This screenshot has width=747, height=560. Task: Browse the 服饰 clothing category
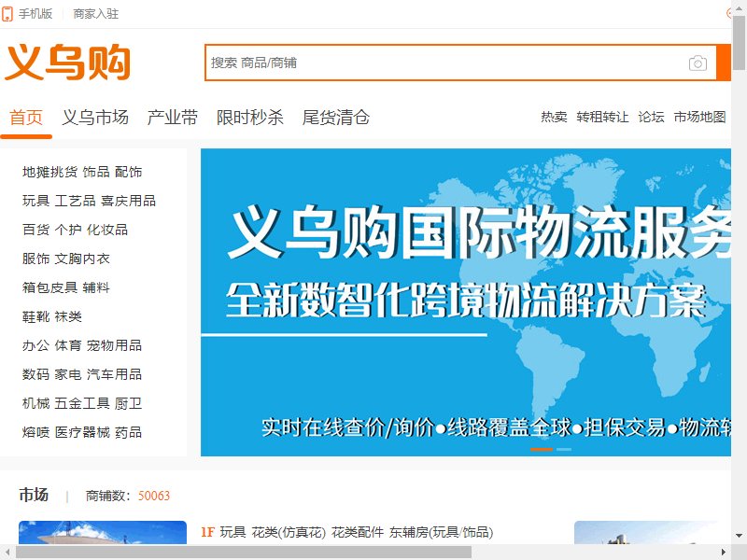click(x=35, y=259)
